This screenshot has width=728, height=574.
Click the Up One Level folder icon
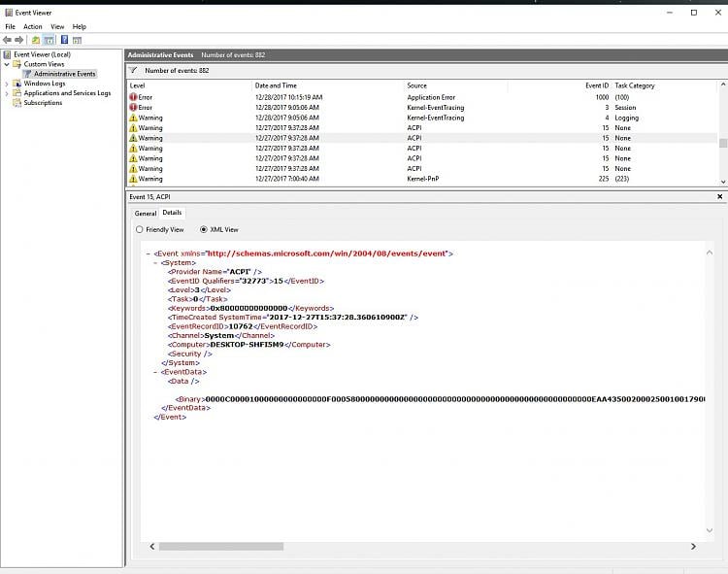36,40
